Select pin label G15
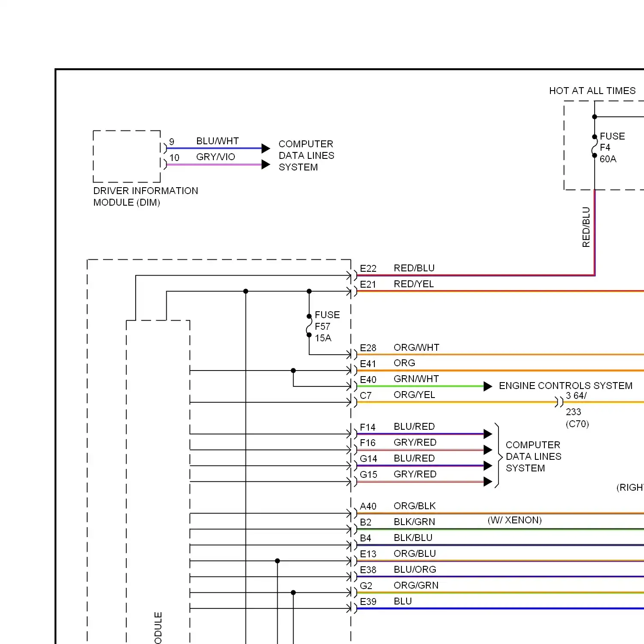The width and height of the screenshot is (644, 644). 368,474
